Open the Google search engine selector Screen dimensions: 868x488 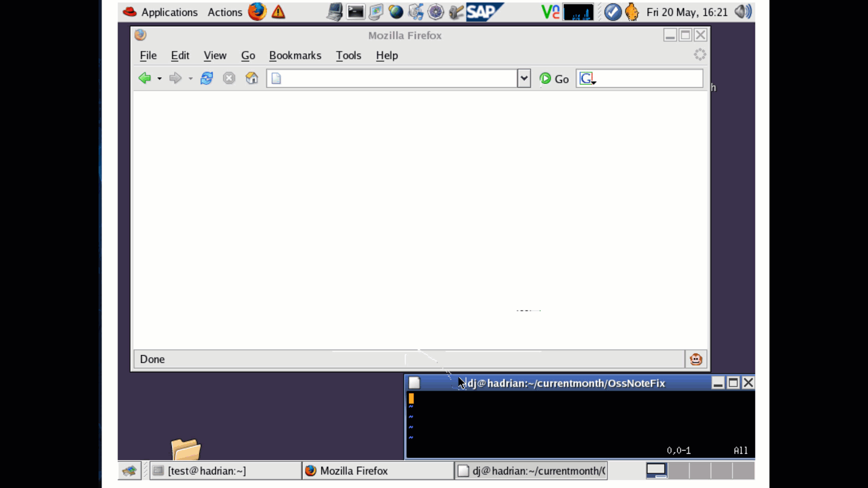click(x=587, y=79)
